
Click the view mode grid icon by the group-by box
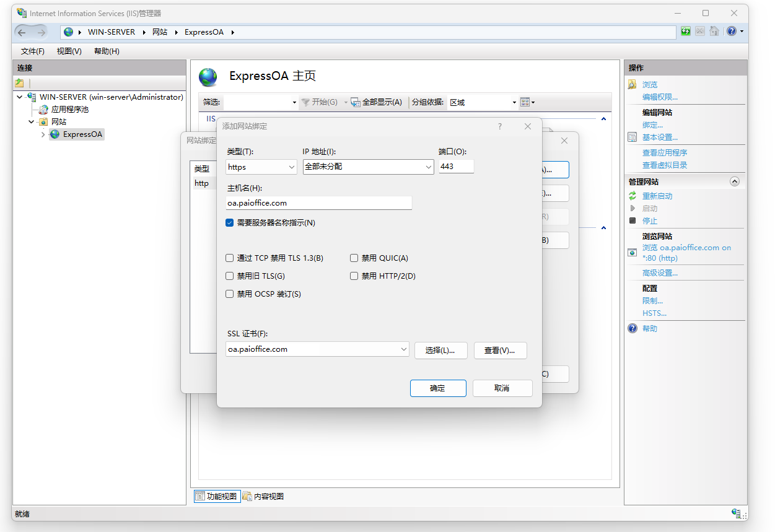point(525,102)
